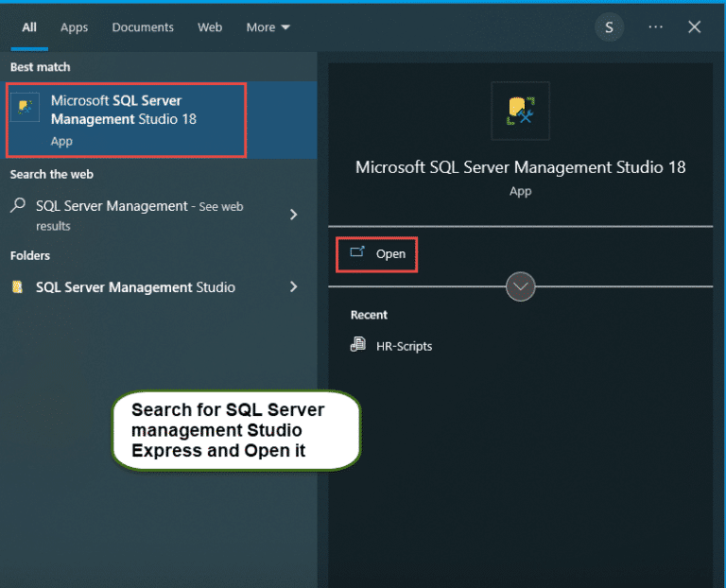Click the Recent section heading

tap(369, 315)
